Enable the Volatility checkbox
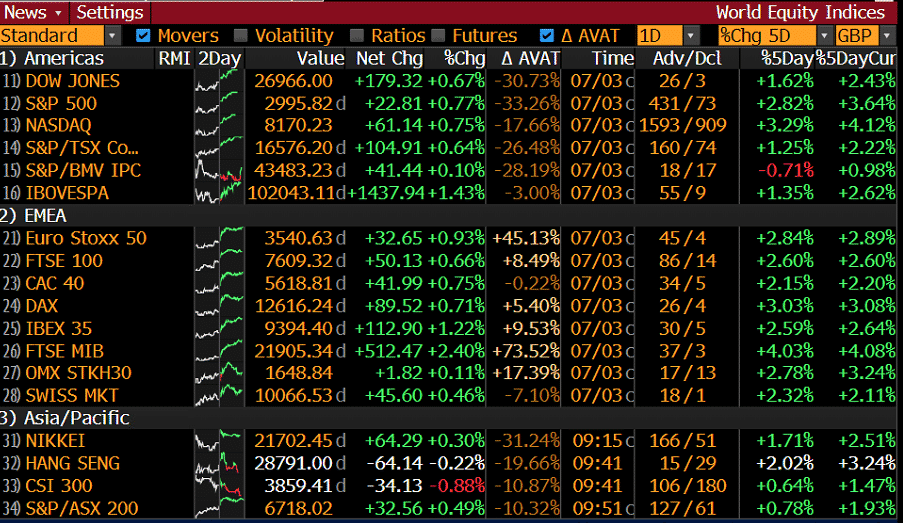Screen dimensions: 903x523 pos(241,36)
